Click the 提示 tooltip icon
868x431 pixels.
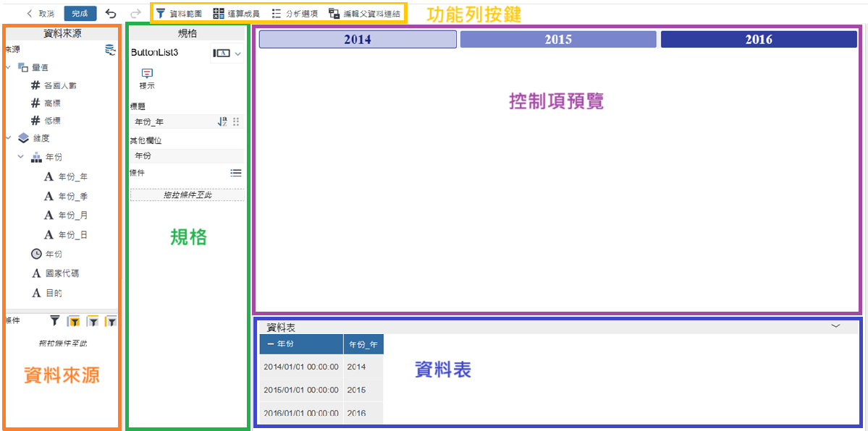[x=147, y=74]
